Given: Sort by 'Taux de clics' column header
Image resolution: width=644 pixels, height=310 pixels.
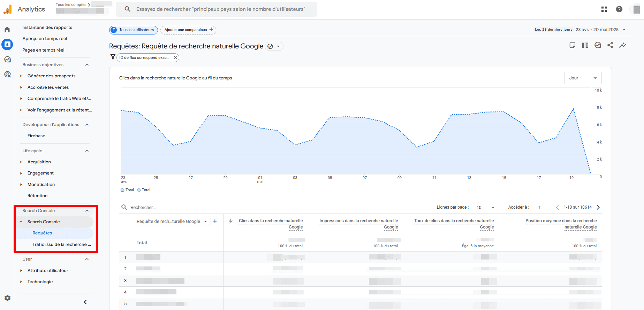Looking at the screenshot, I should click(x=454, y=224).
